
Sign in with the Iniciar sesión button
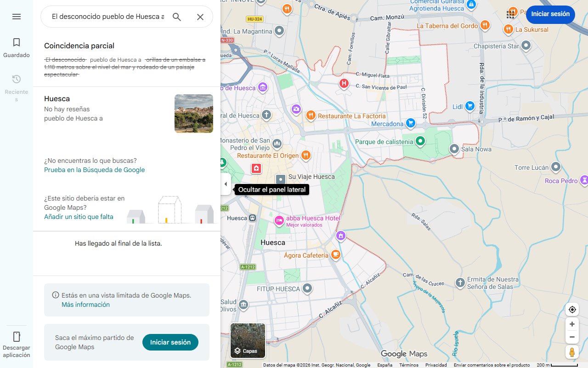point(550,14)
